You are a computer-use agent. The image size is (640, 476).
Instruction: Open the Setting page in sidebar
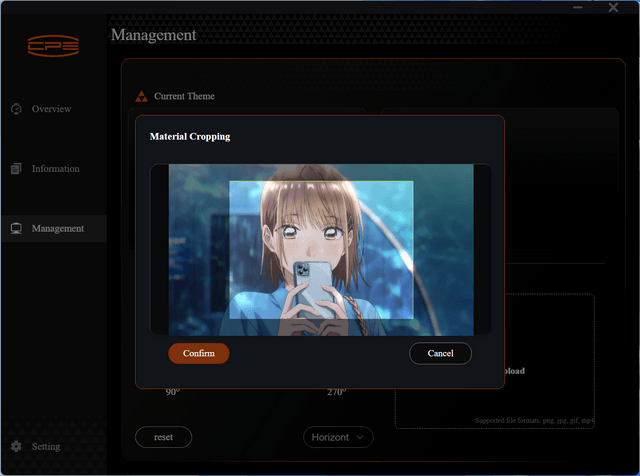pos(46,446)
